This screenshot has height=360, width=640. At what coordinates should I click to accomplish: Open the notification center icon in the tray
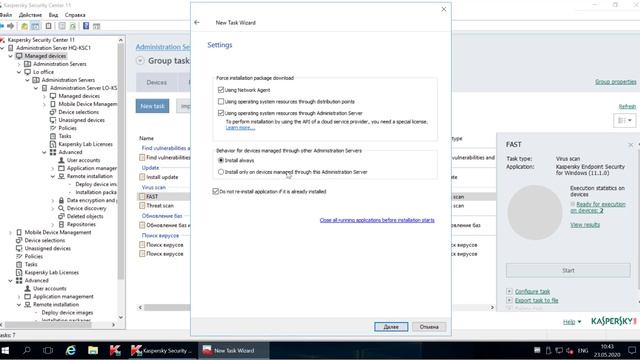click(632, 351)
